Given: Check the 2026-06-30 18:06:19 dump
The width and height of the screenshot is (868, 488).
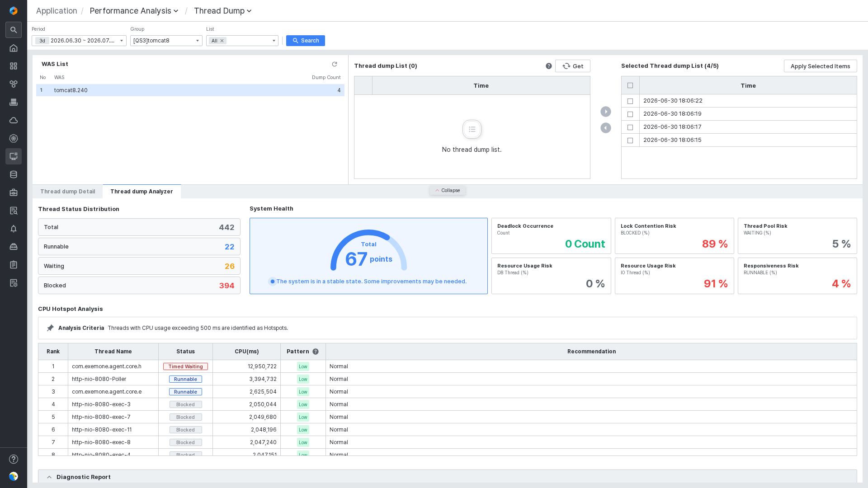Looking at the screenshot, I should click(x=630, y=114).
